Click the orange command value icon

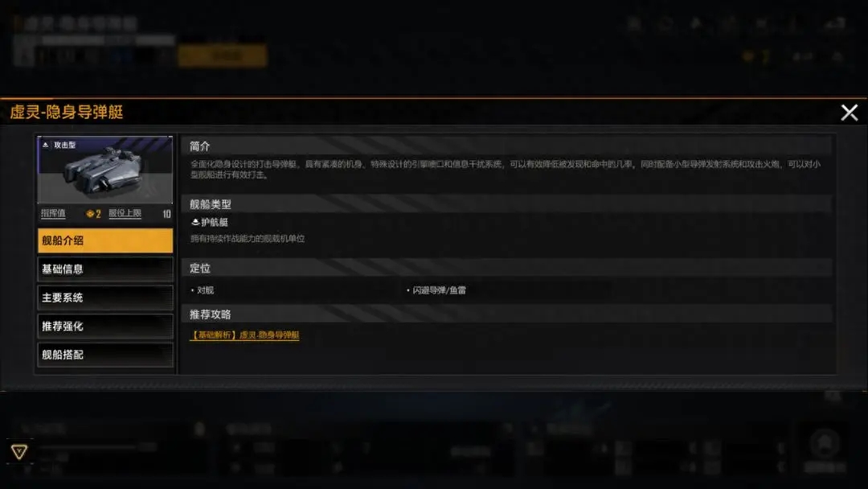(90, 214)
